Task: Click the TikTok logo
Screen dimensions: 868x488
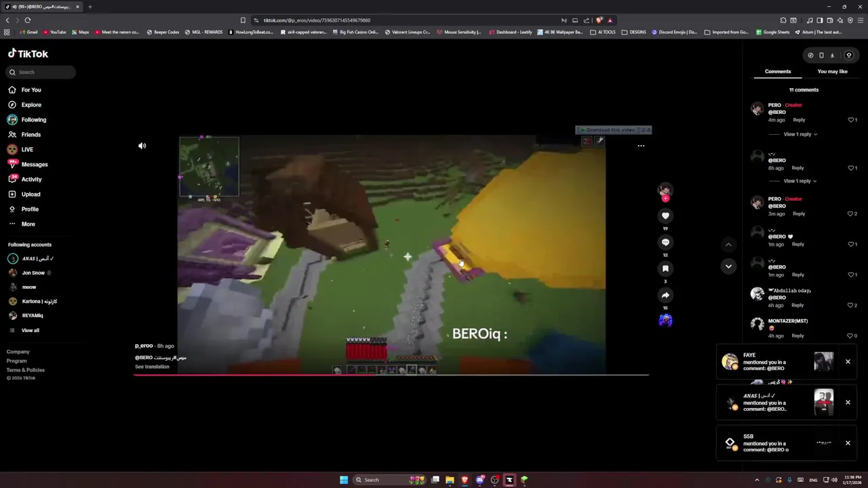Action: tap(28, 54)
